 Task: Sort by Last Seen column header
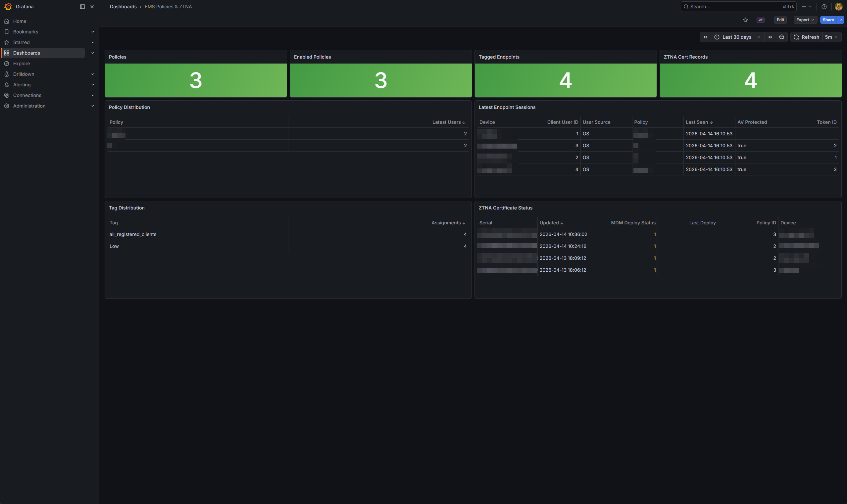coord(699,122)
